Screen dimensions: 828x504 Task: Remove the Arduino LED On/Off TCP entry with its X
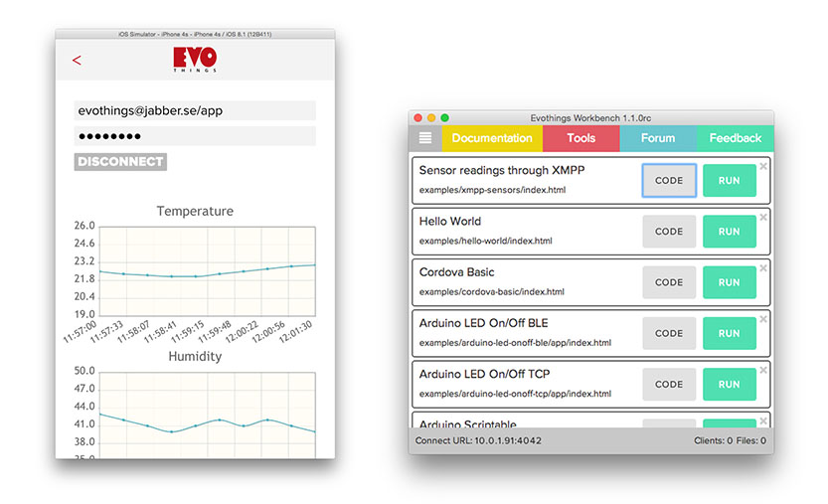coord(763,371)
